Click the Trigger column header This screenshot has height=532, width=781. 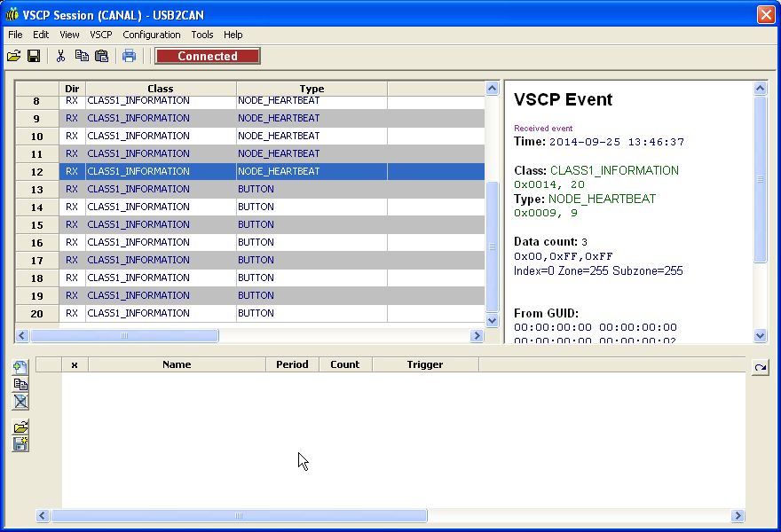point(425,364)
